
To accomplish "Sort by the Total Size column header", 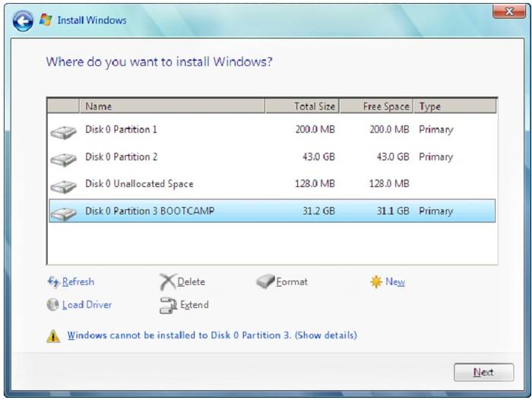I will click(302, 106).
